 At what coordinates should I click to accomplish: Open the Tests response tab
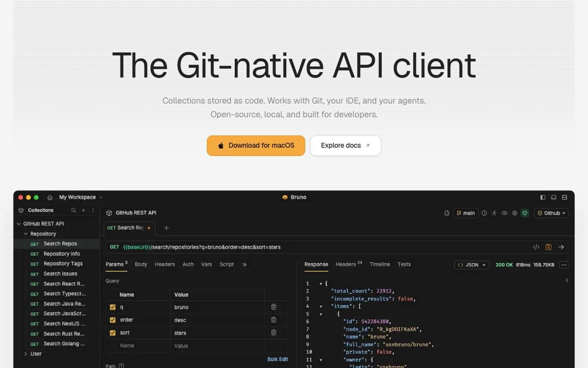click(404, 264)
